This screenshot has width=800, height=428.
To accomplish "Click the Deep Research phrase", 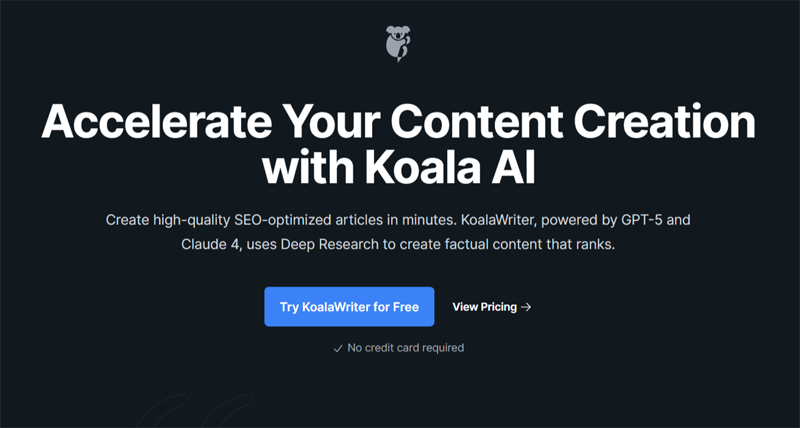I will [x=330, y=244].
